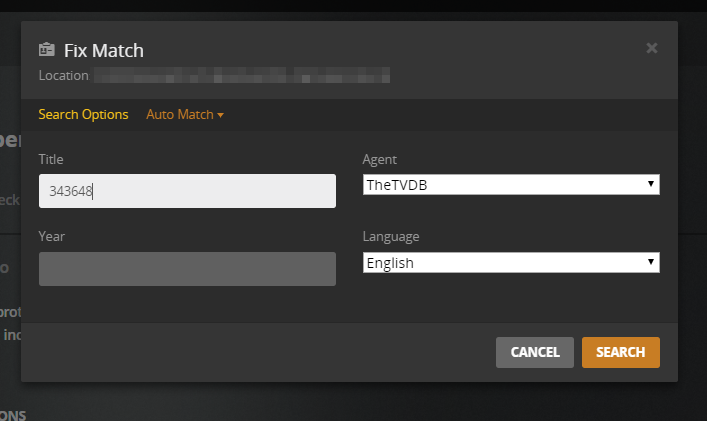The image size is (707, 421).
Task: Click the Fix Match heading text
Action: pos(104,50)
